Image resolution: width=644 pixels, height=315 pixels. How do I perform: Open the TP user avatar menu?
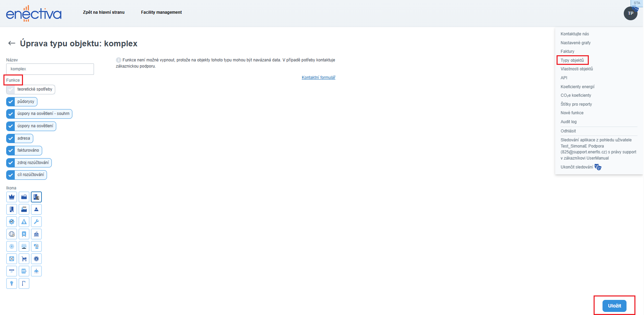click(x=630, y=13)
